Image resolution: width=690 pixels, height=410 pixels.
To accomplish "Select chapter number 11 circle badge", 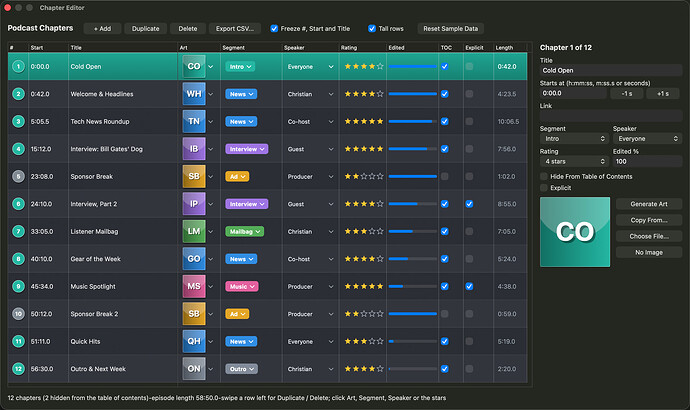I will point(18,341).
